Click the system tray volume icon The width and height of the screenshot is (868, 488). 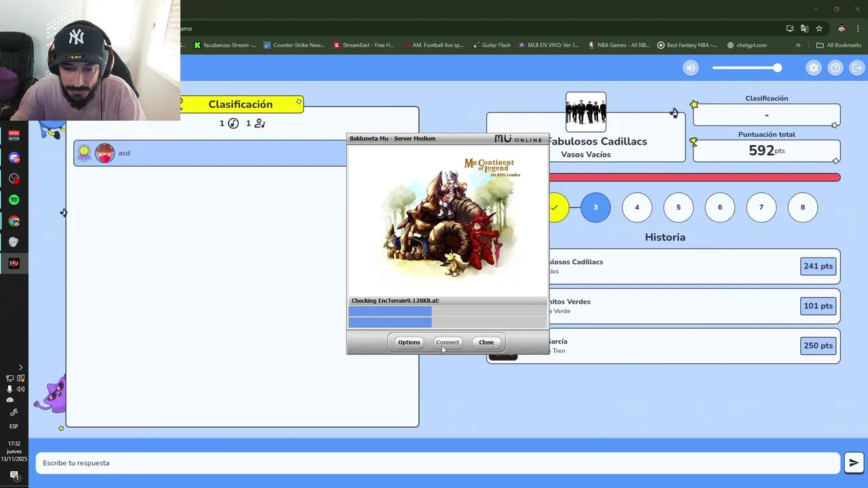pyautogui.click(x=21, y=389)
